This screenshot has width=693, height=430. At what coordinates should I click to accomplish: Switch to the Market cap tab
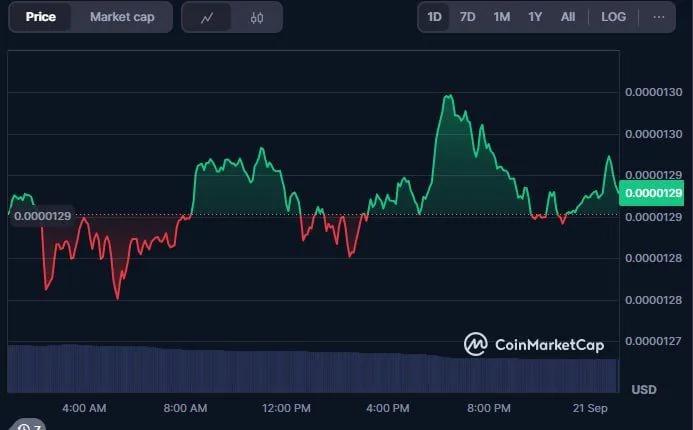click(122, 17)
